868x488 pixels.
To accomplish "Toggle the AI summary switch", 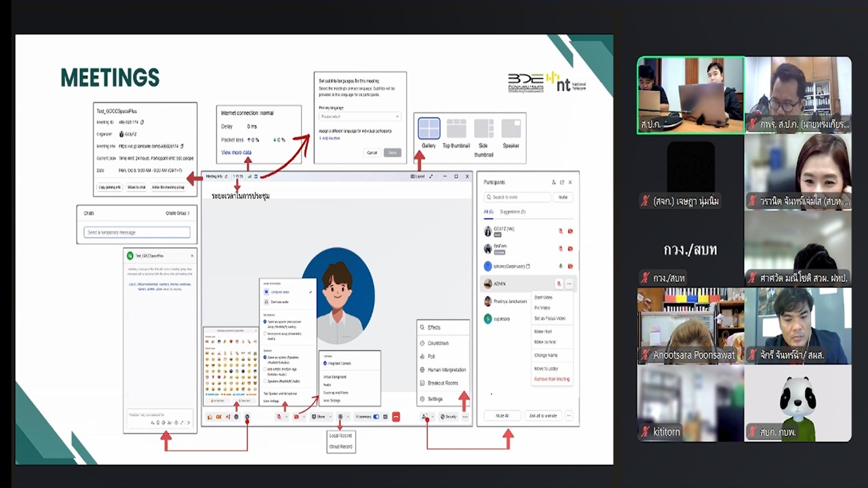I will [376, 417].
